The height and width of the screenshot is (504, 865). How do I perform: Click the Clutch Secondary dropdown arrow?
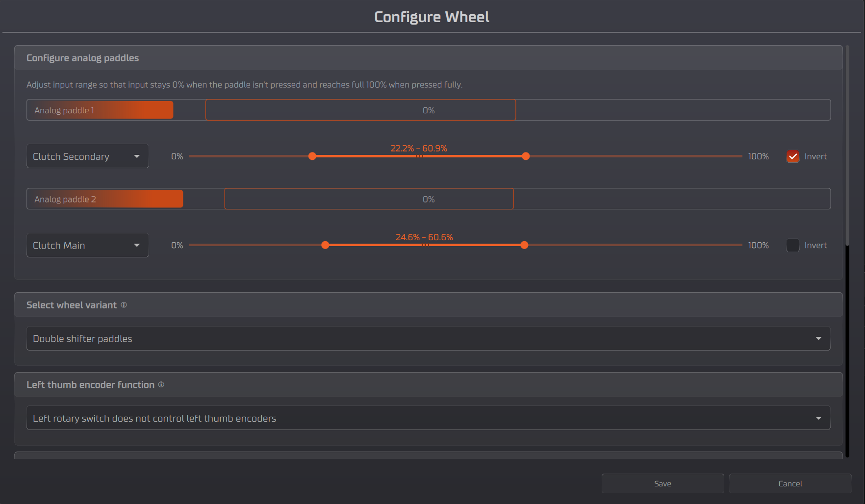[137, 156]
